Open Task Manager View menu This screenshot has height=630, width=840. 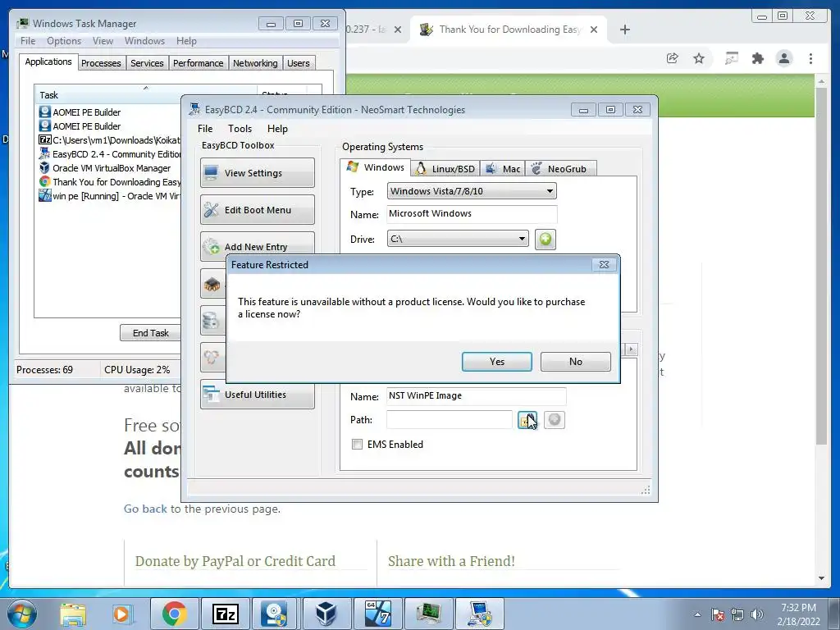[x=103, y=41]
